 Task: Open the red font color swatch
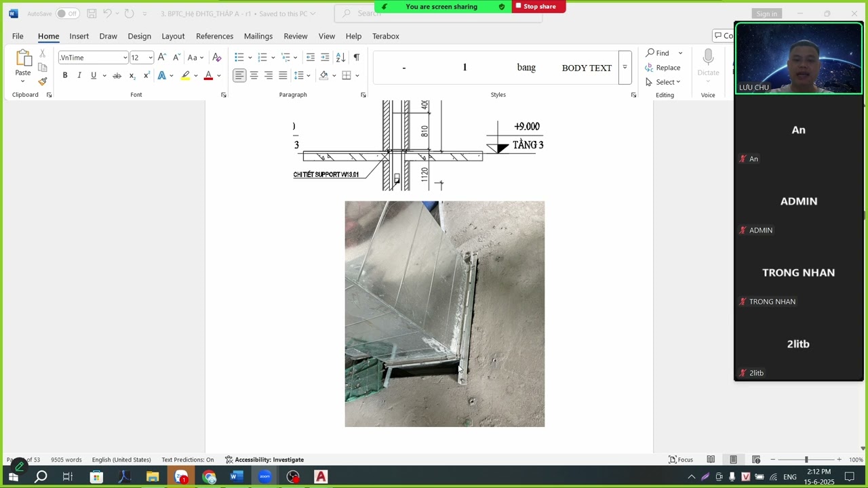pyautogui.click(x=208, y=75)
